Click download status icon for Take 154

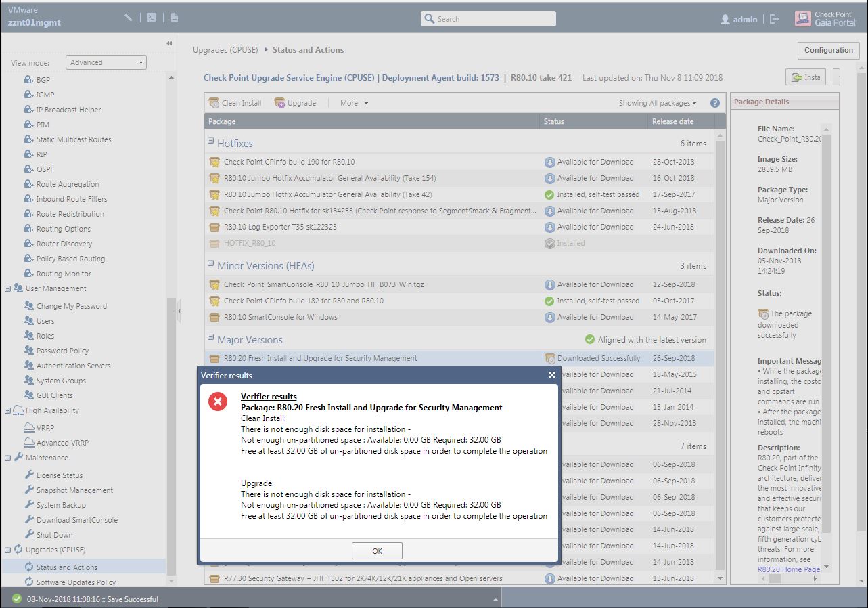pos(549,178)
